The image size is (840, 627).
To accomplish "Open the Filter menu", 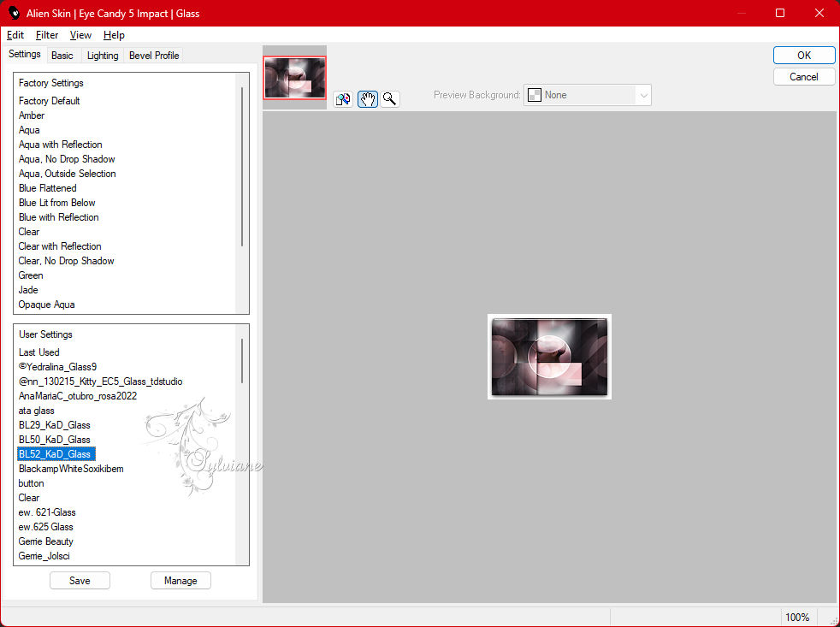I will click(47, 35).
